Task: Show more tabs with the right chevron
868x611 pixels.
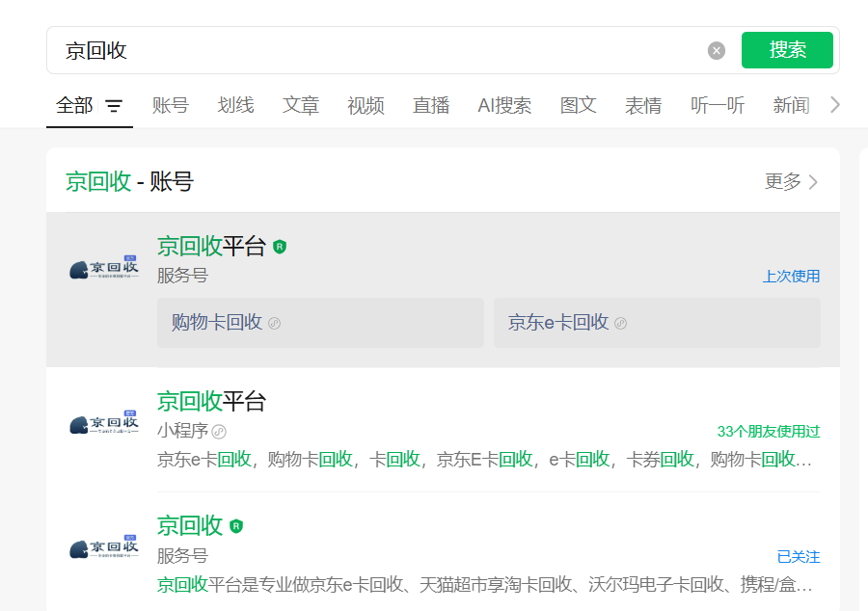Action: (x=835, y=104)
